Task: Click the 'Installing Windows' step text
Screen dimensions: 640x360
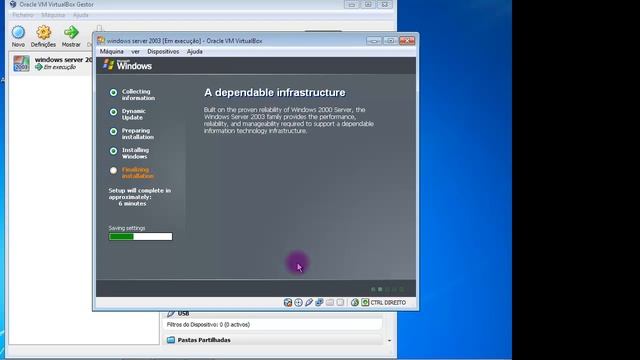Action: click(135, 153)
